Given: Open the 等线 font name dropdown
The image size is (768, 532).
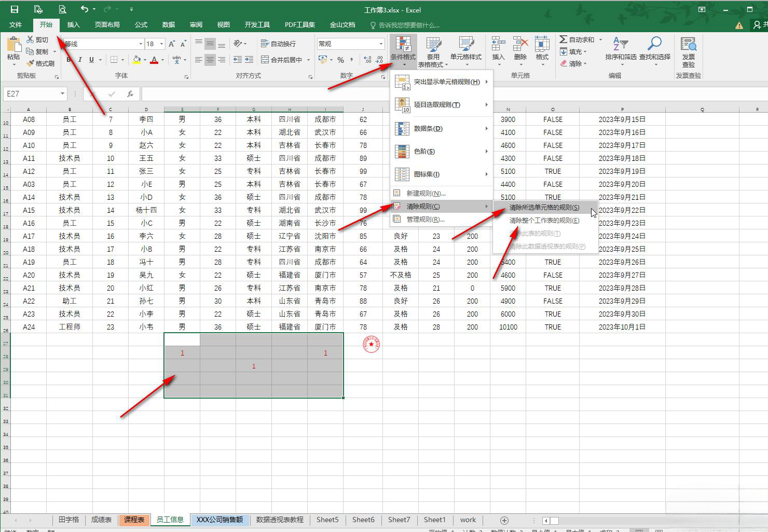Looking at the screenshot, I should pyautogui.click(x=140, y=44).
